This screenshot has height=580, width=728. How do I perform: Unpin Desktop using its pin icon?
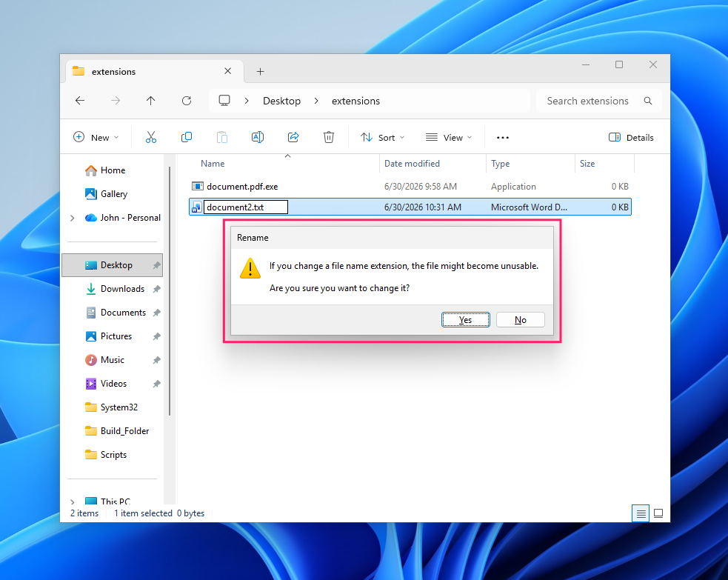[157, 265]
